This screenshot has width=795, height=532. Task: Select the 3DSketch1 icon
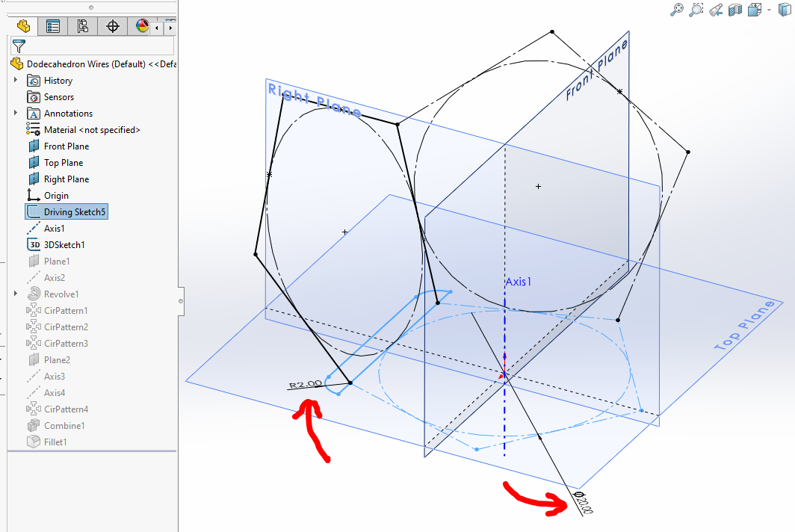click(x=34, y=245)
